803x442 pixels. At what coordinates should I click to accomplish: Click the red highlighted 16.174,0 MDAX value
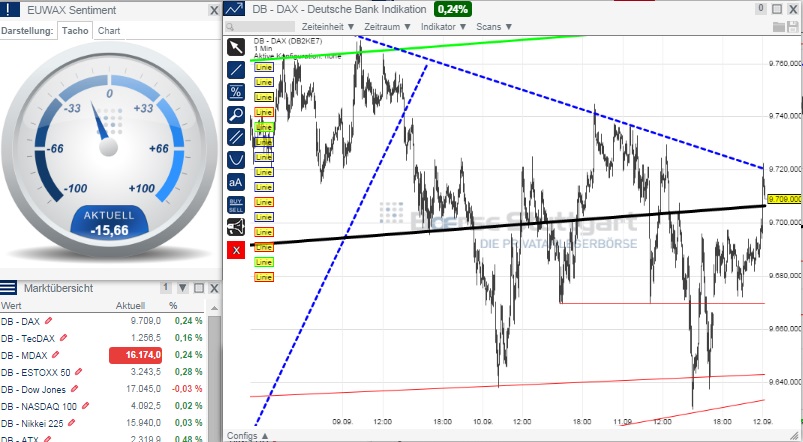[x=135, y=354]
